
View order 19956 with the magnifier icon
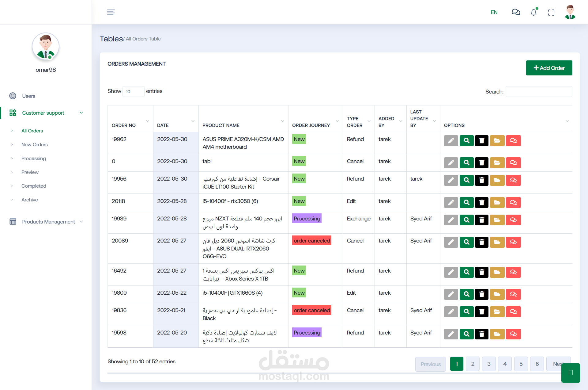click(466, 180)
